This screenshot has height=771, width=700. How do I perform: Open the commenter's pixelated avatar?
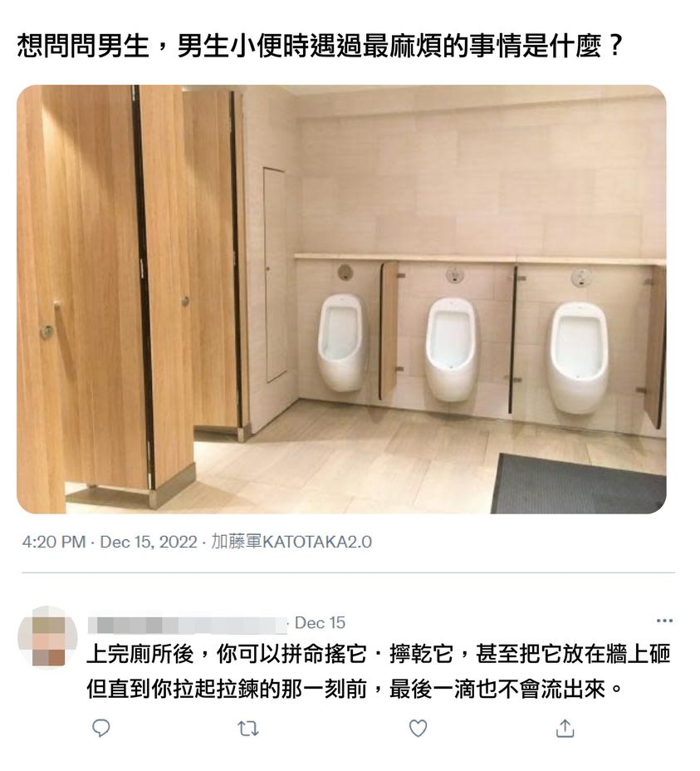(47, 636)
